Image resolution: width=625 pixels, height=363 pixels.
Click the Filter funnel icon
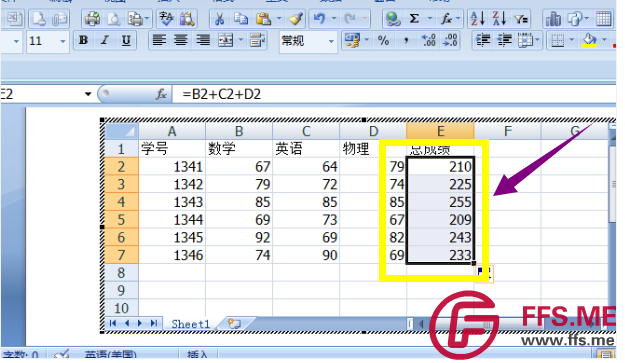tap(521, 18)
